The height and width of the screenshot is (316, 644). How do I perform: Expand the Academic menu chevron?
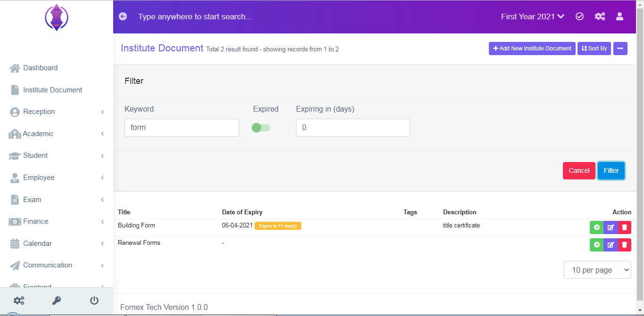pyautogui.click(x=102, y=134)
